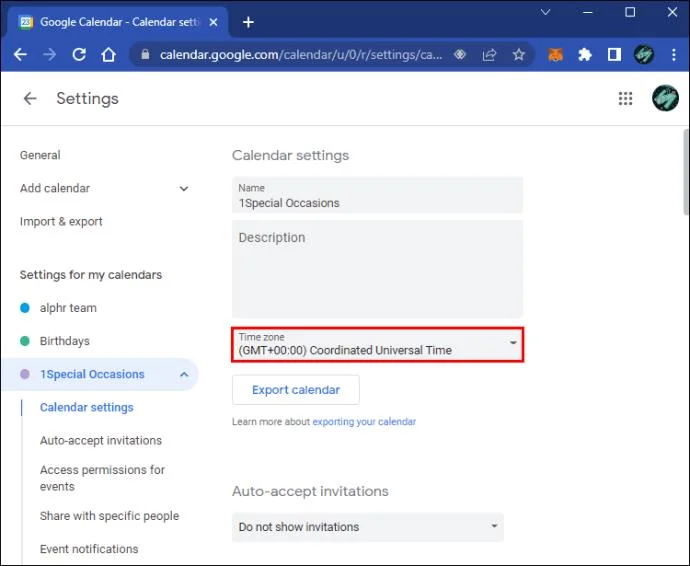
Task: Click browser forward navigation arrow
Action: click(x=49, y=55)
